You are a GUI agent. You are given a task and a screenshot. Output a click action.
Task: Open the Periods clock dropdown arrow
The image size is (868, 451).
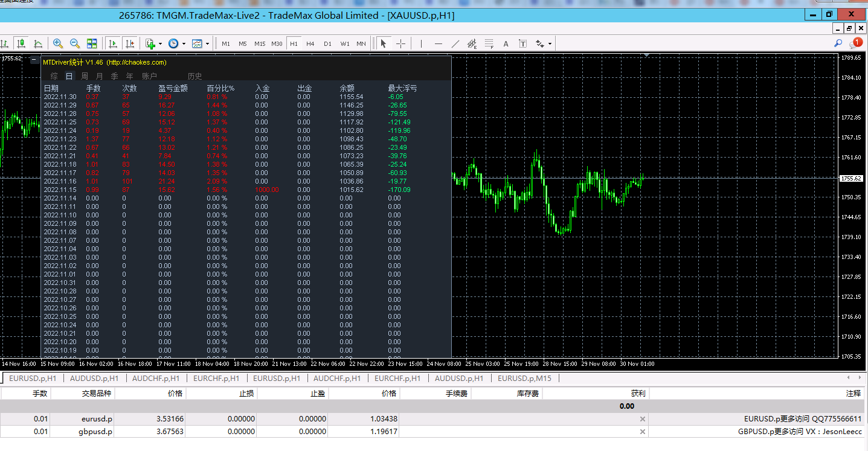point(183,43)
